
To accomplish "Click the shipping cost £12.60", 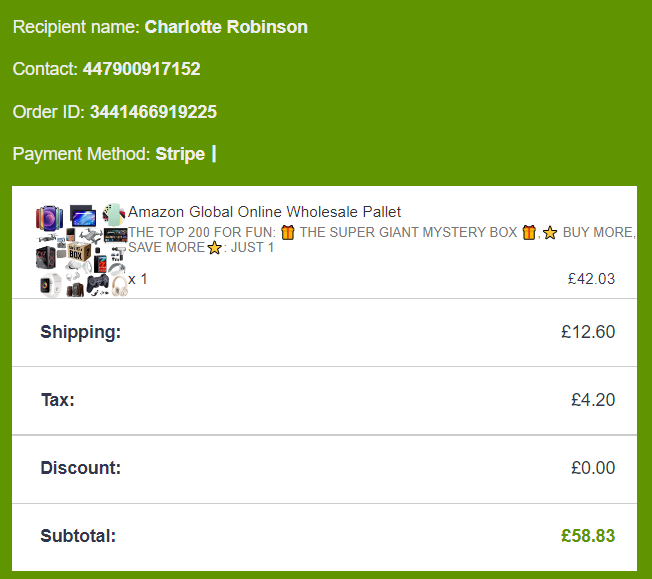I will tap(588, 332).
